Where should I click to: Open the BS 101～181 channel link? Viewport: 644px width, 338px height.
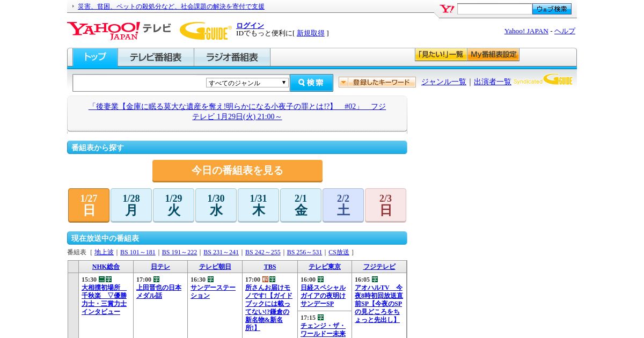[x=137, y=252]
